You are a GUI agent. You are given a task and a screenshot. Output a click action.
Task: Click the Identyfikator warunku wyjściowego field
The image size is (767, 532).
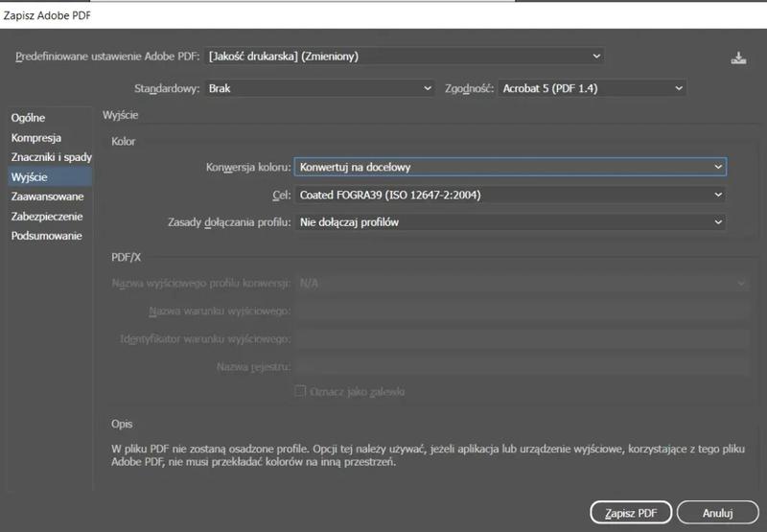click(x=521, y=339)
